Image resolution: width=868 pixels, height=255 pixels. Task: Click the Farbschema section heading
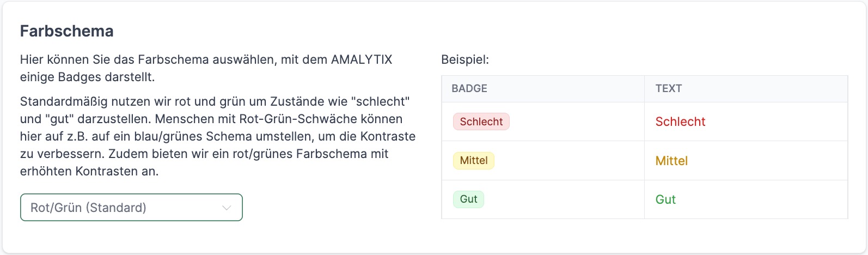pos(67,31)
